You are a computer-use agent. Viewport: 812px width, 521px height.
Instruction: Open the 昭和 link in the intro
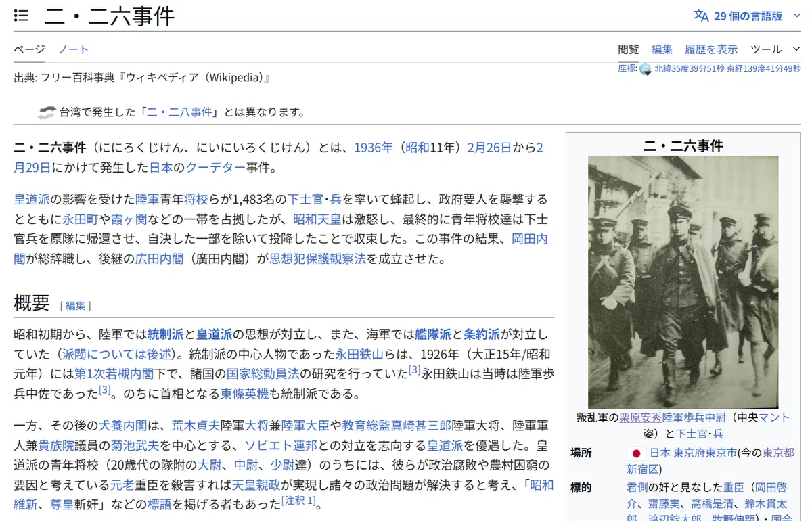pos(417,148)
